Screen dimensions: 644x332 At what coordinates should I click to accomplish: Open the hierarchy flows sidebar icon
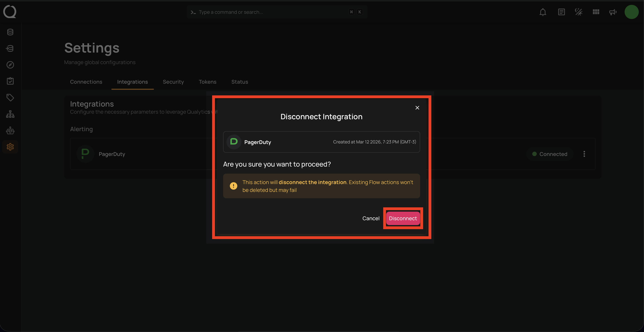pos(10,114)
